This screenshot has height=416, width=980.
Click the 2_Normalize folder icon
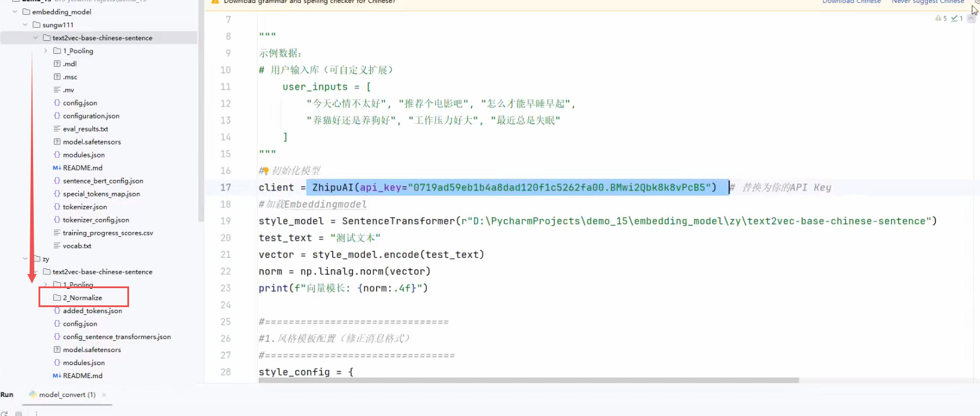57,298
